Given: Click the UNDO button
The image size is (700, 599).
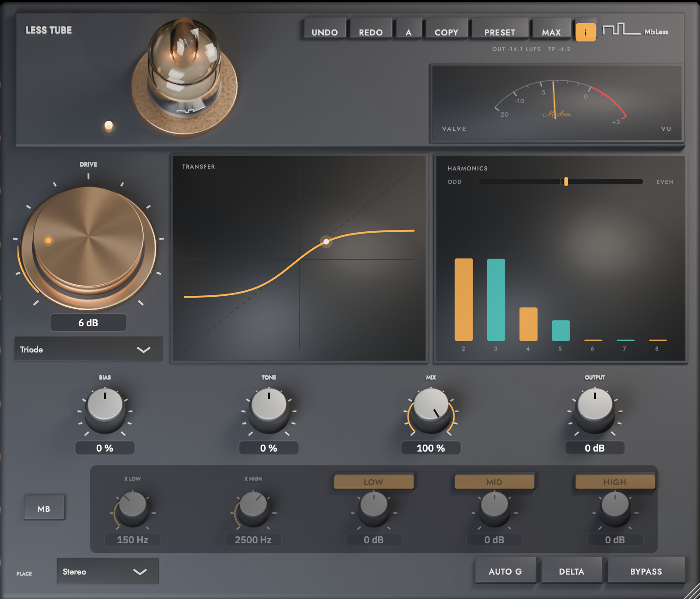Looking at the screenshot, I should (325, 29).
